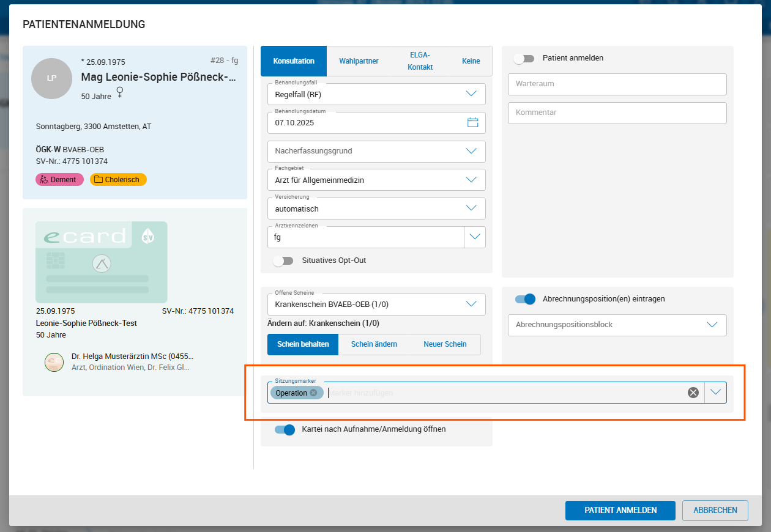
Task: Expand the Behandlungsfall dropdown
Action: tap(471, 94)
